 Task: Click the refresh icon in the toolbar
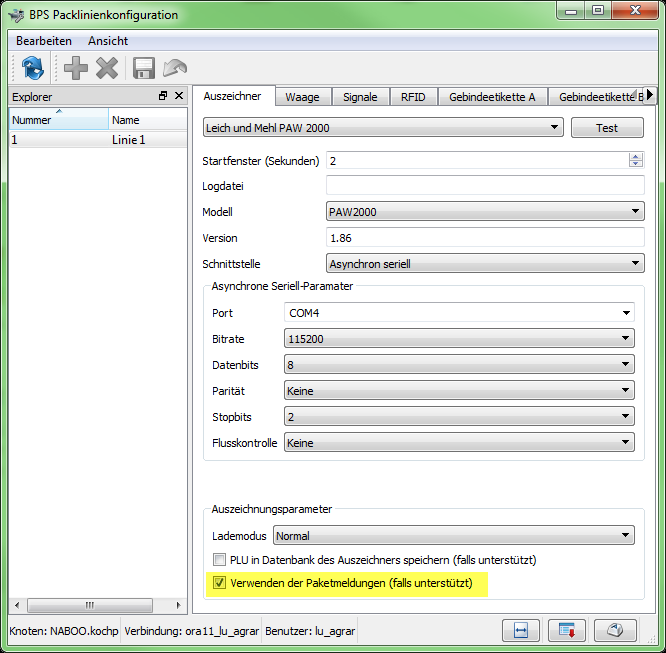point(32,68)
